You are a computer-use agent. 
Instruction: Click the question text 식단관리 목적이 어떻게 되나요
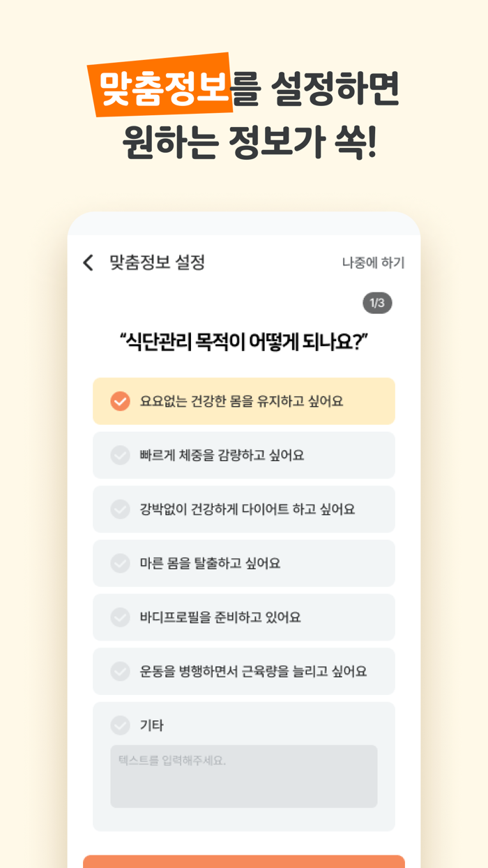(x=243, y=338)
